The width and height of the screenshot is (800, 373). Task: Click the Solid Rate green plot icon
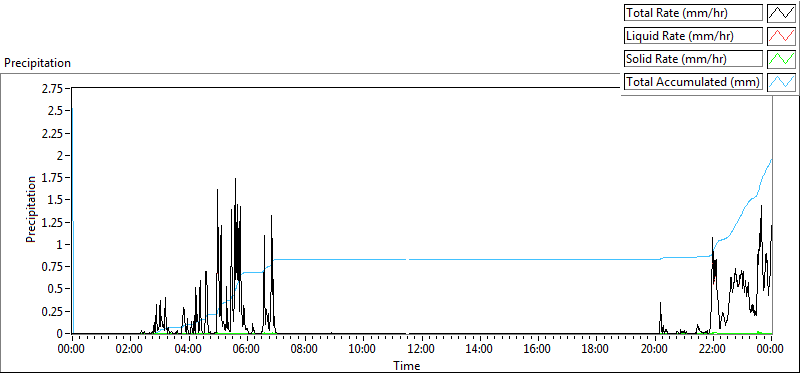[782, 59]
